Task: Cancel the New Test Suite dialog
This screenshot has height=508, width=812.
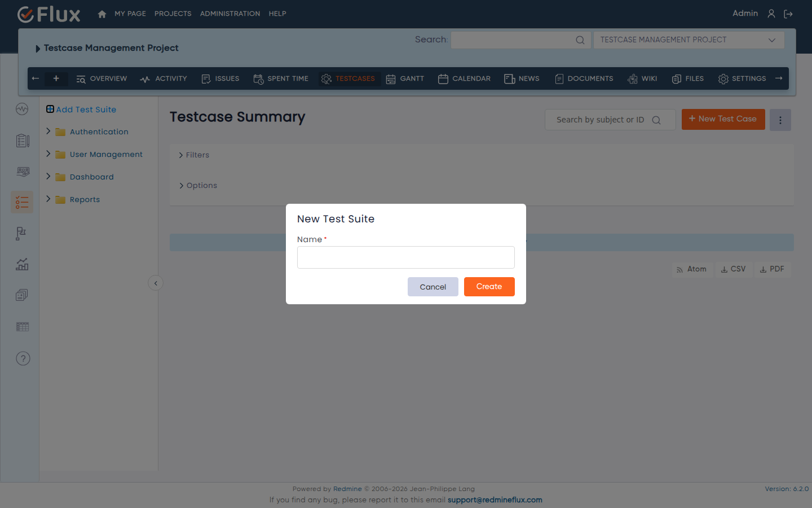Action: pos(433,287)
